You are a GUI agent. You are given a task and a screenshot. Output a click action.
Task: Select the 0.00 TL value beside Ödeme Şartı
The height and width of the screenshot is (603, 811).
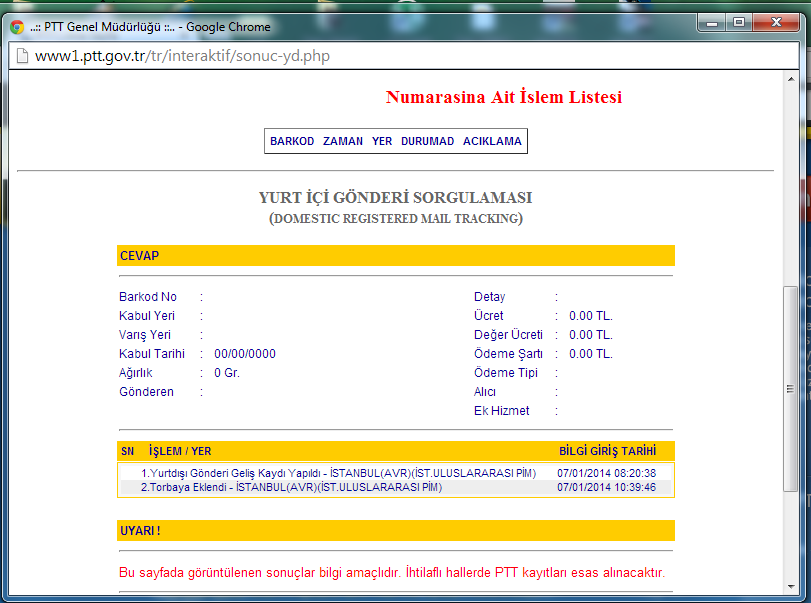point(591,354)
